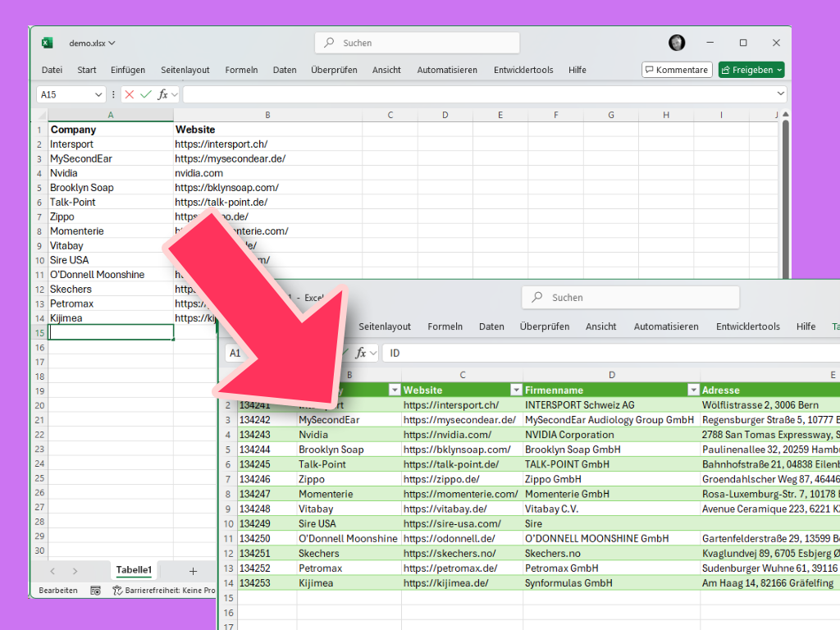This screenshot has height=630, width=840.
Task: Open the filter dropdown on Firmenname column header
Action: point(693,390)
